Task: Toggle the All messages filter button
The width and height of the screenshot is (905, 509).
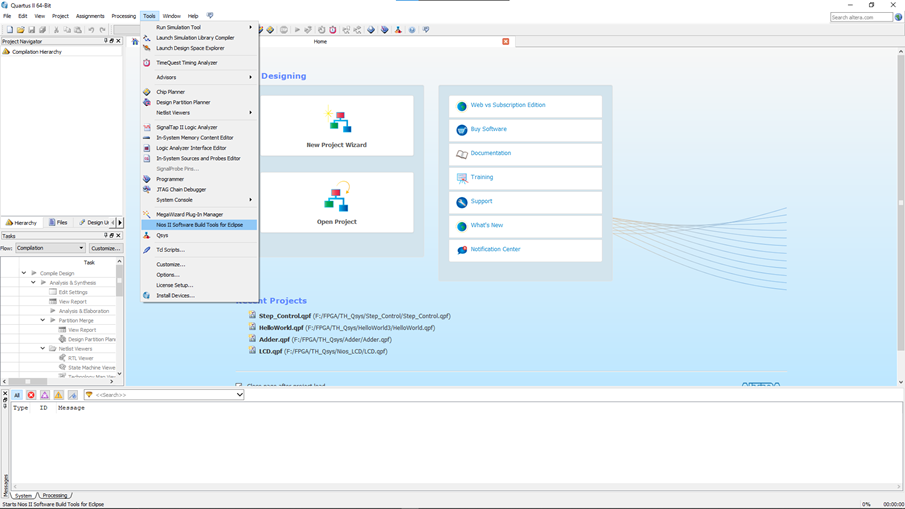Action: tap(17, 395)
